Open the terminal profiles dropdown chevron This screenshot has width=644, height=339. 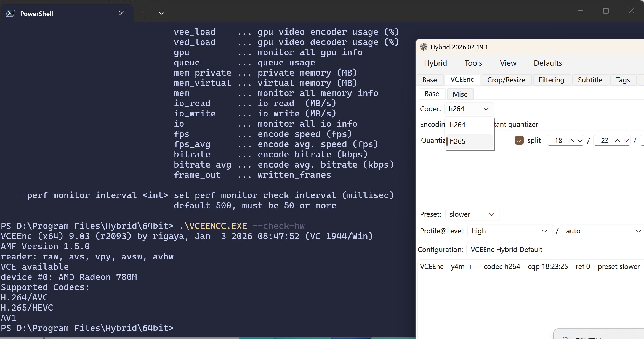click(x=161, y=13)
